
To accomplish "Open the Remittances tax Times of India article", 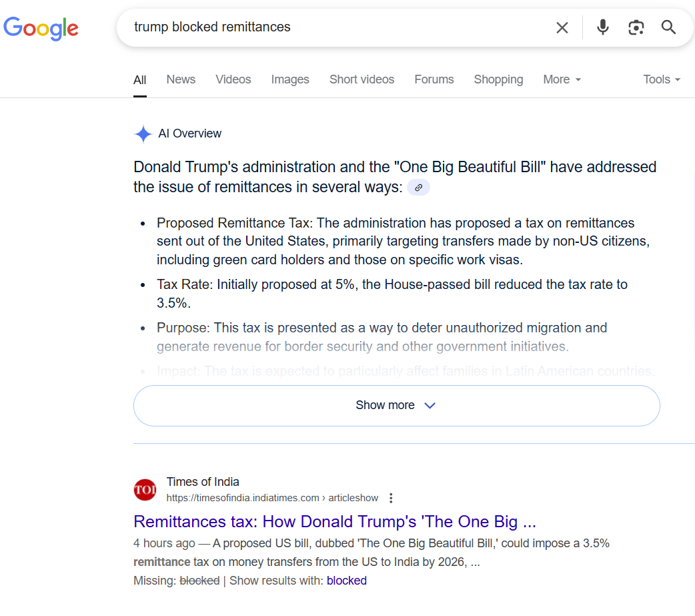I will [335, 521].
